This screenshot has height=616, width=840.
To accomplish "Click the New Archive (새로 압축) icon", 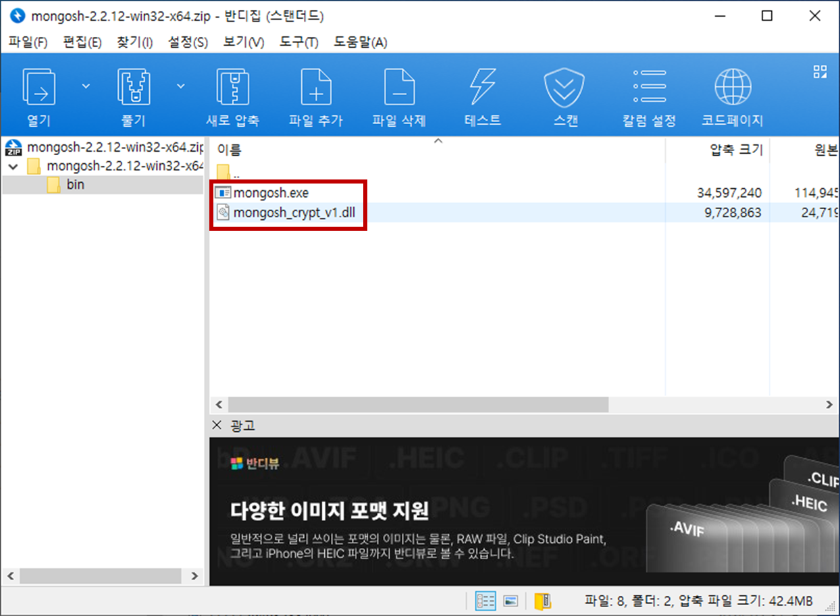I will (x=232, y=88).
